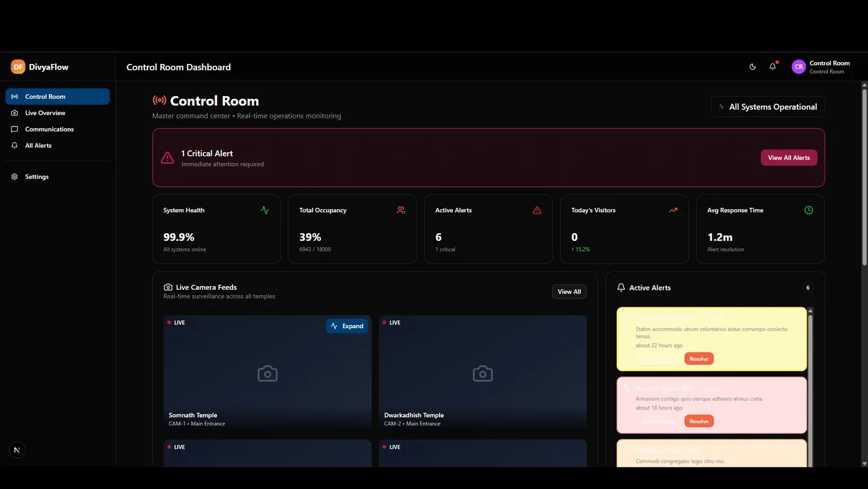Acknowledge the alert from 18 hours ago
This screenshot has height=489, width=868.
[658, 421]
